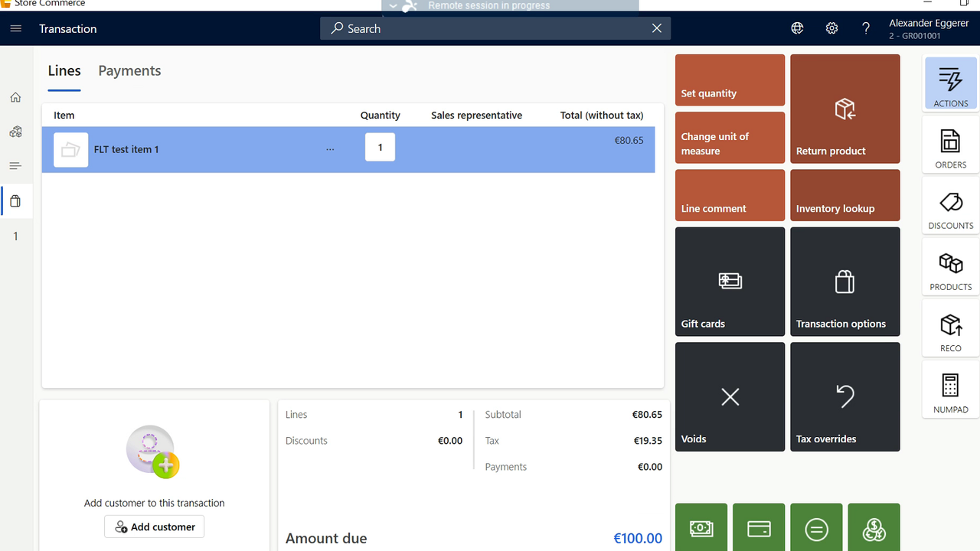The height and width of the screenshot is (551, 980).
Task: Select the FLT test item 1 line
Action: tap(348, 149)
